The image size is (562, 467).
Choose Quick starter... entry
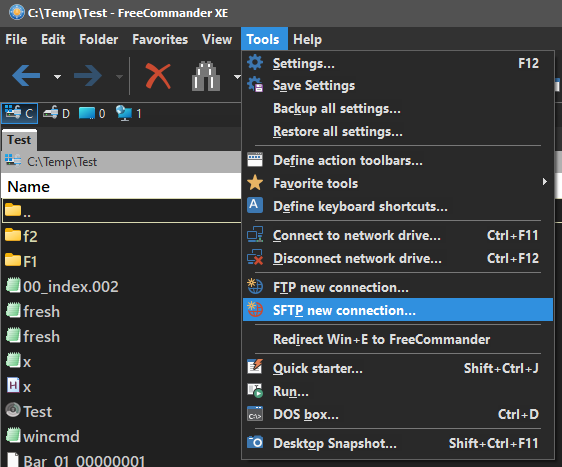[x=398, y=368]
